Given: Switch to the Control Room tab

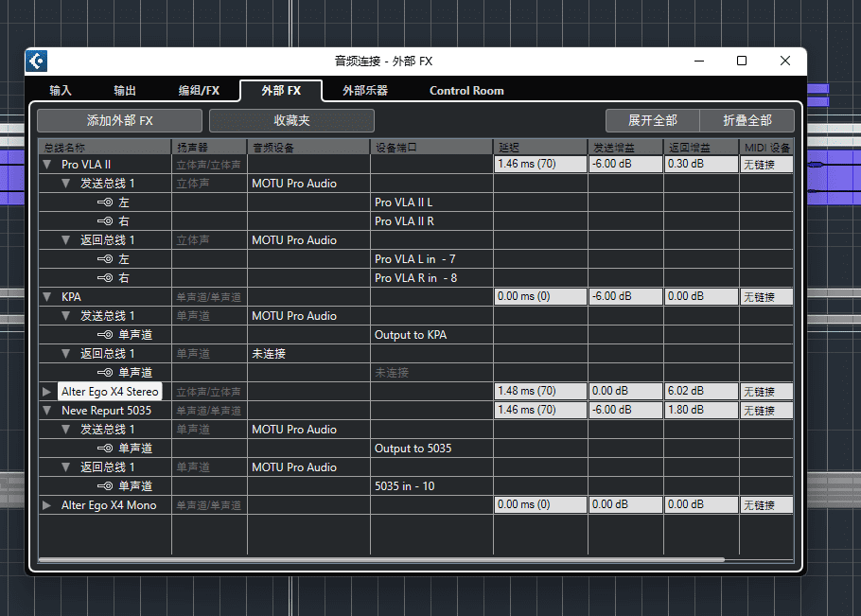Looking at the screenshot, I should 466,91.
